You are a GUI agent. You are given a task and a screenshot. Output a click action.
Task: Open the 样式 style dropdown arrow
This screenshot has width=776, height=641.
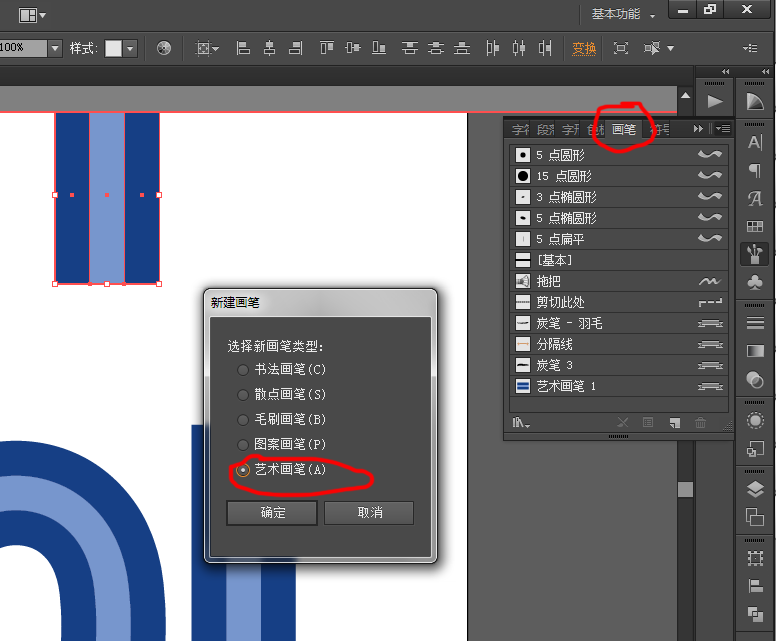tap(130, 48)
